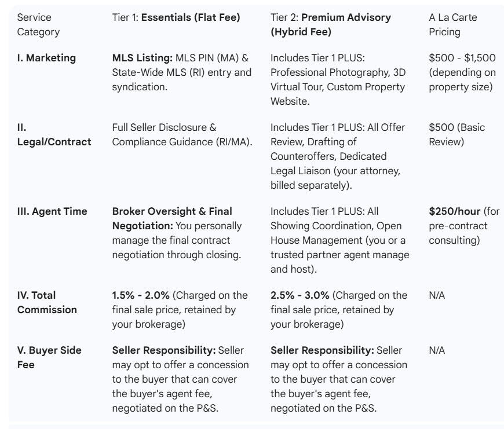
Task: Click the Full Seller Disclosure cell
Action: [181, 134]
